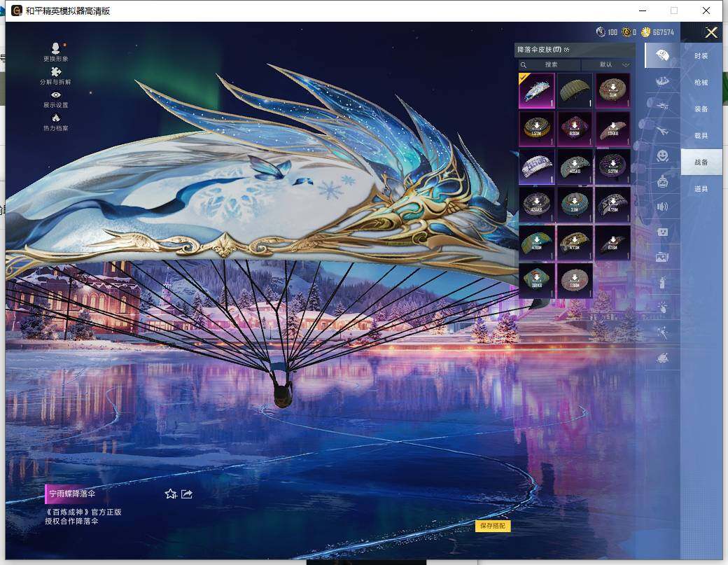Toggle 展示设置 eye display settings
This screenshot has width=728, height=565.
point(56,99)
